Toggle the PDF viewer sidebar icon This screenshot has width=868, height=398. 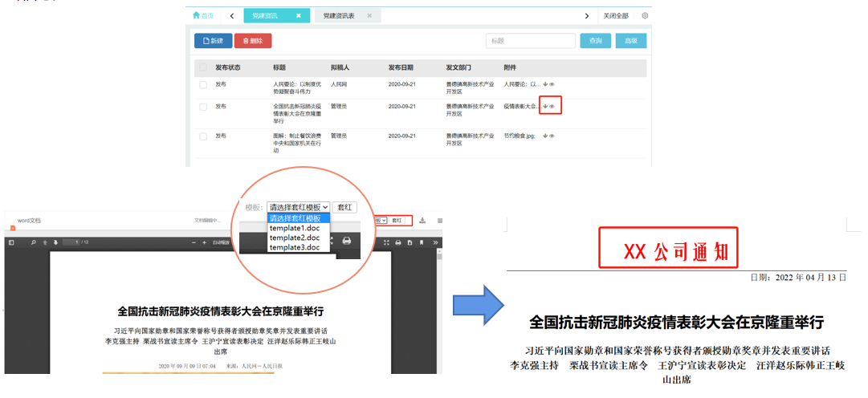pos(11,242)
